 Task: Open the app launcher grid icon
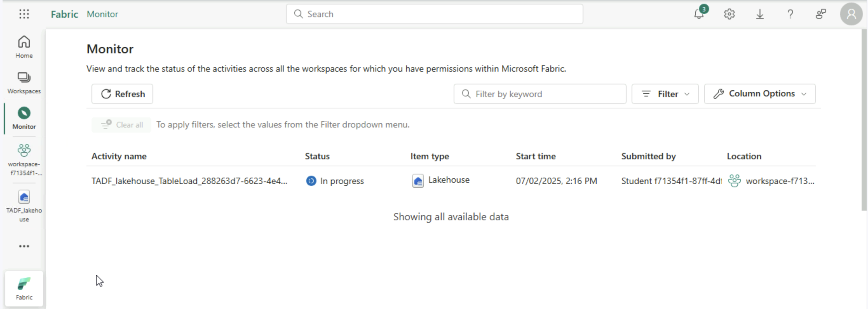coord(24,14)
